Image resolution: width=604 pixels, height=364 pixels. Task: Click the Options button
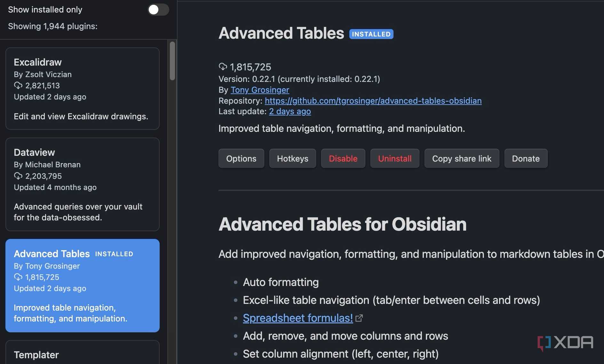tap(241, 158)
